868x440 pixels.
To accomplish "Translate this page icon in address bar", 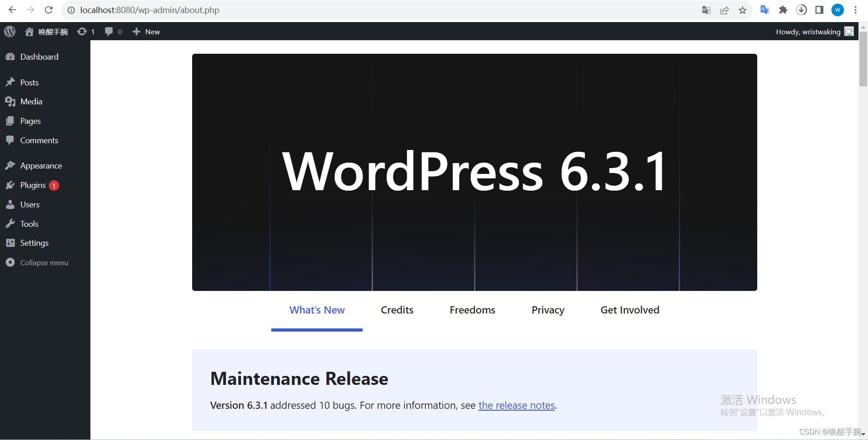I will (706, 10).
